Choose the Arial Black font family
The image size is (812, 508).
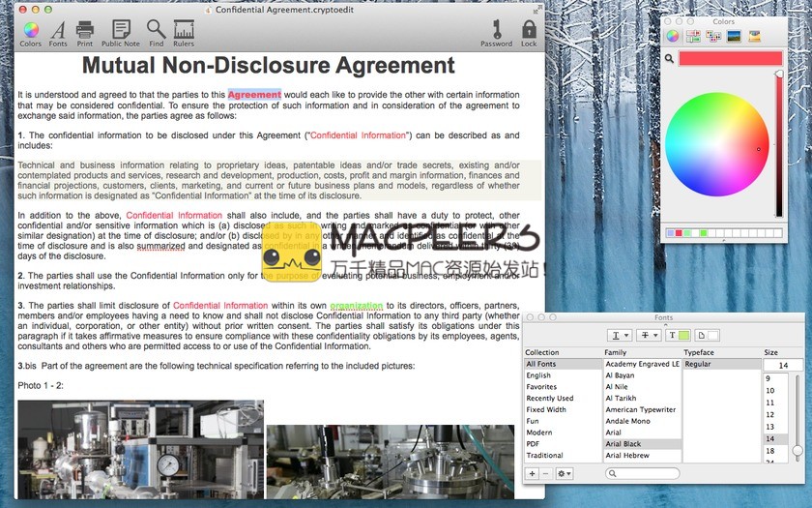point(643,444)
